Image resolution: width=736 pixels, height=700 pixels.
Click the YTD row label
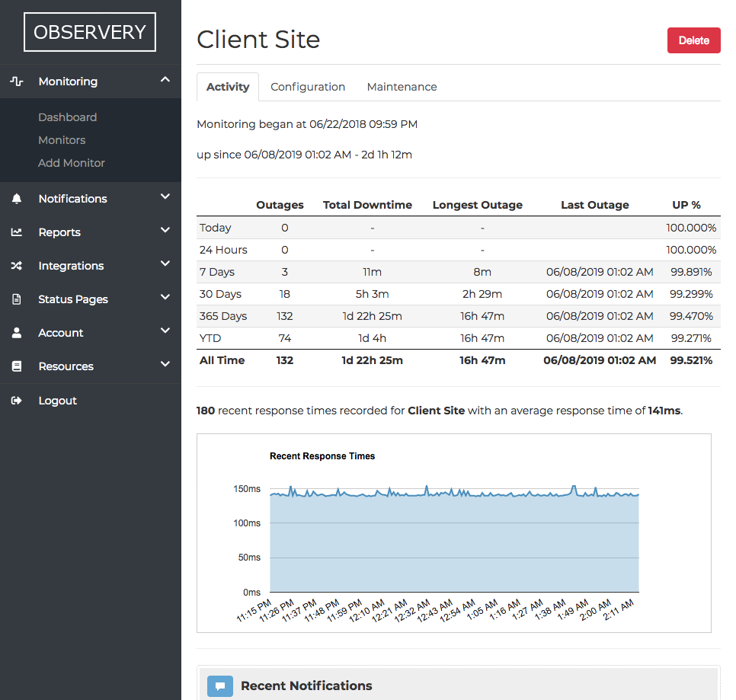pos(210,338)
